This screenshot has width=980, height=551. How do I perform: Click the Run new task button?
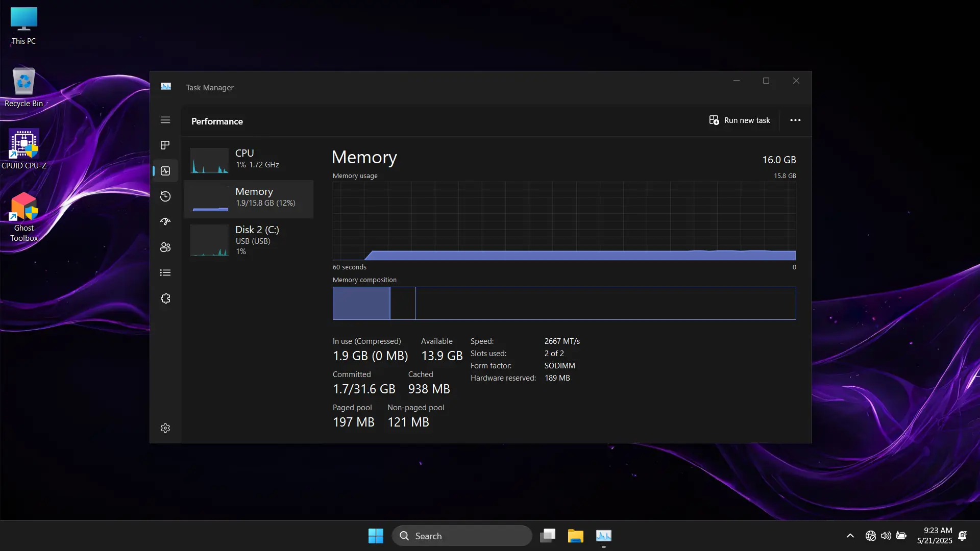pos(740,120)
